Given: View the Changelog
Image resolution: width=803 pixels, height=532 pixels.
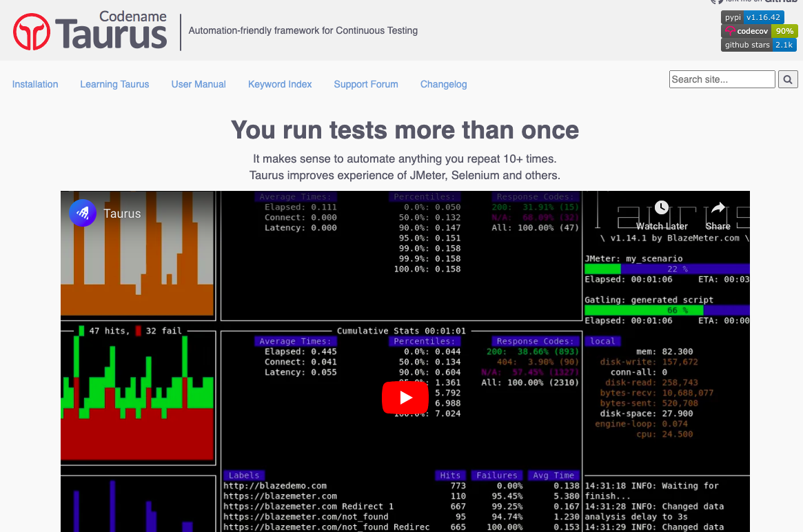Looking at the screenshot, I should click(x=443, y=84).
